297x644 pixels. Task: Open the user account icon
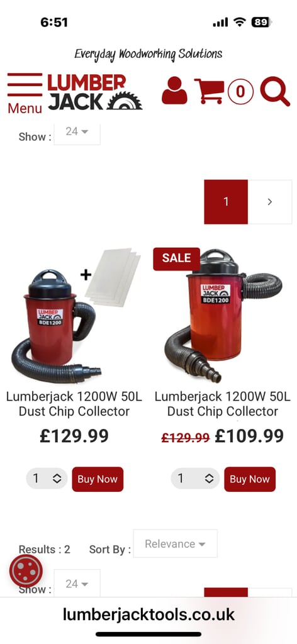174,91
